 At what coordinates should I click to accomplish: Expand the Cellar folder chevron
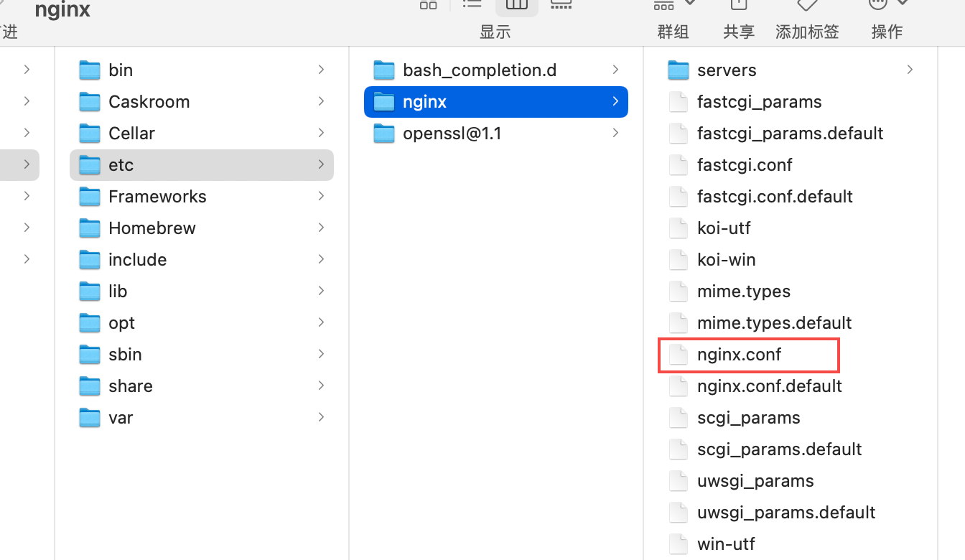click(x=321, y=133)
